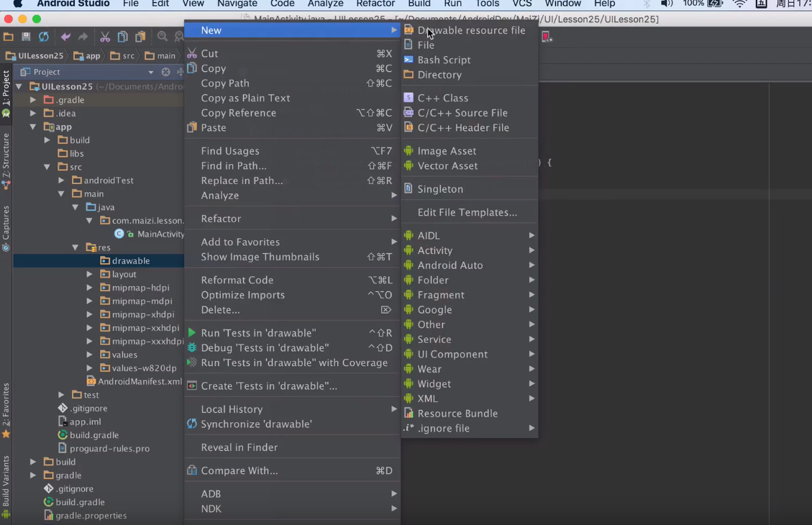Sync project with Gradle toolbar icon
This screenshot has width=812, height=525.
44,37
